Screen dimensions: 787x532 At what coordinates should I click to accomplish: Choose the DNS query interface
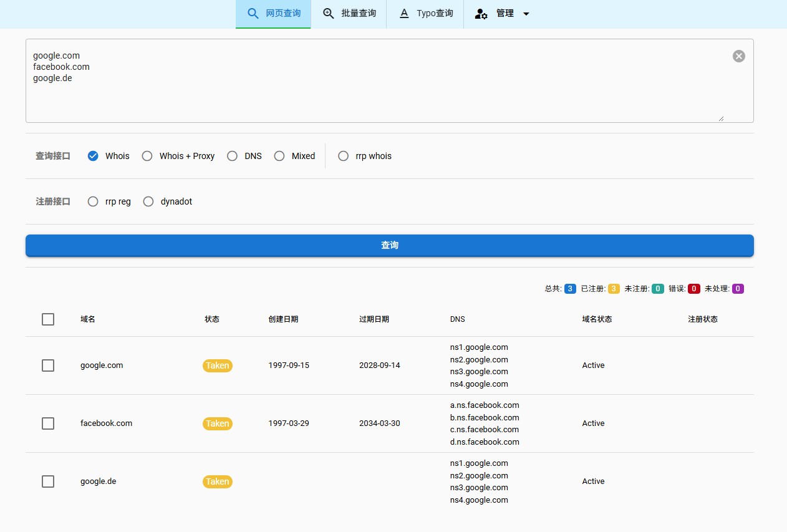232,156
